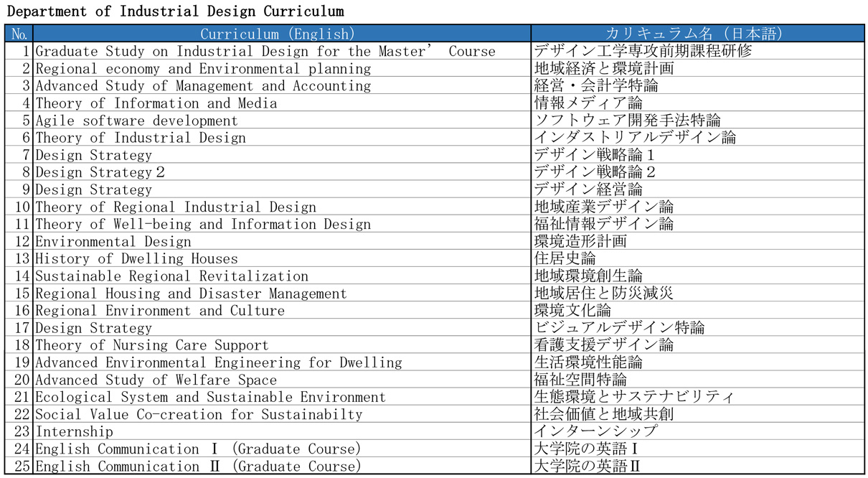Click the '社会価値と地域共創' cell

(697, 414)
